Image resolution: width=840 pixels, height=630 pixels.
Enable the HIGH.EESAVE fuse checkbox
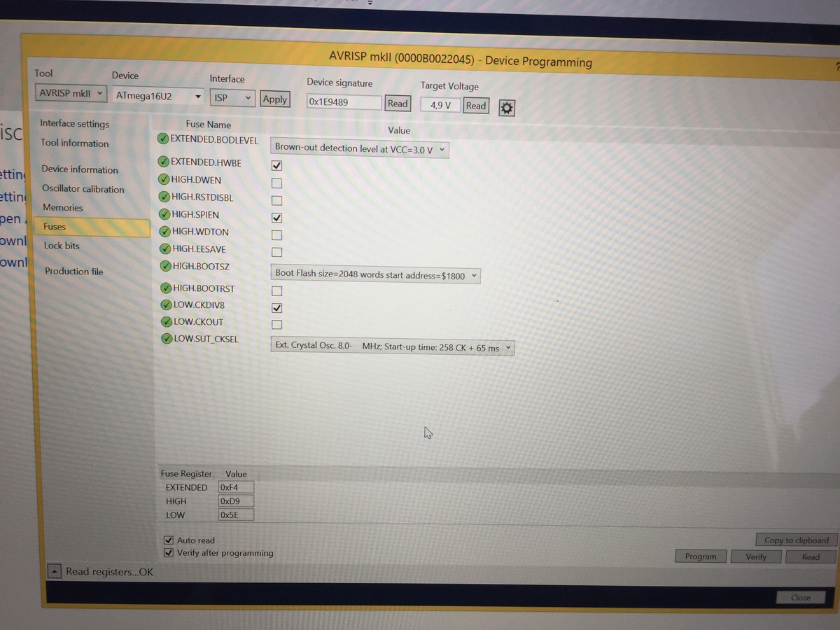tap(276, 252)
